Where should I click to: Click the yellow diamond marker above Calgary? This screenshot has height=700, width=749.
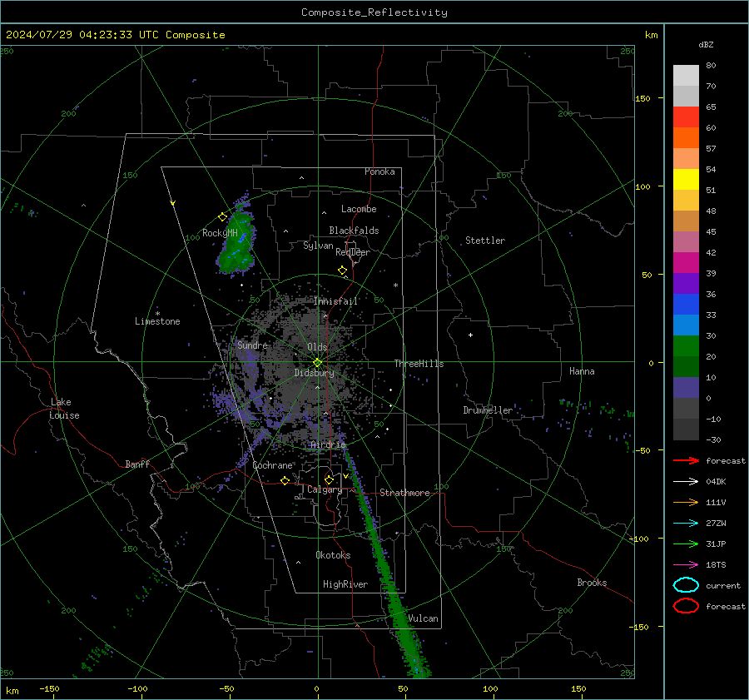click(329, 479)
